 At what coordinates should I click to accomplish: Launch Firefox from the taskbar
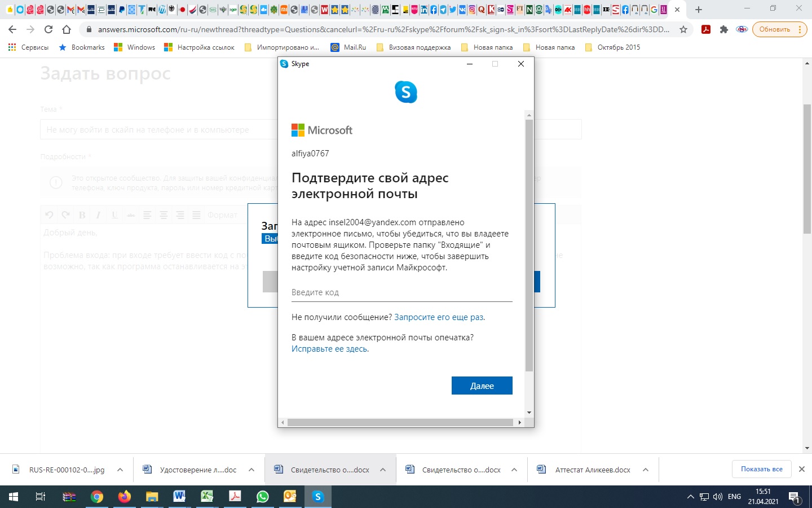click(124, 497)
